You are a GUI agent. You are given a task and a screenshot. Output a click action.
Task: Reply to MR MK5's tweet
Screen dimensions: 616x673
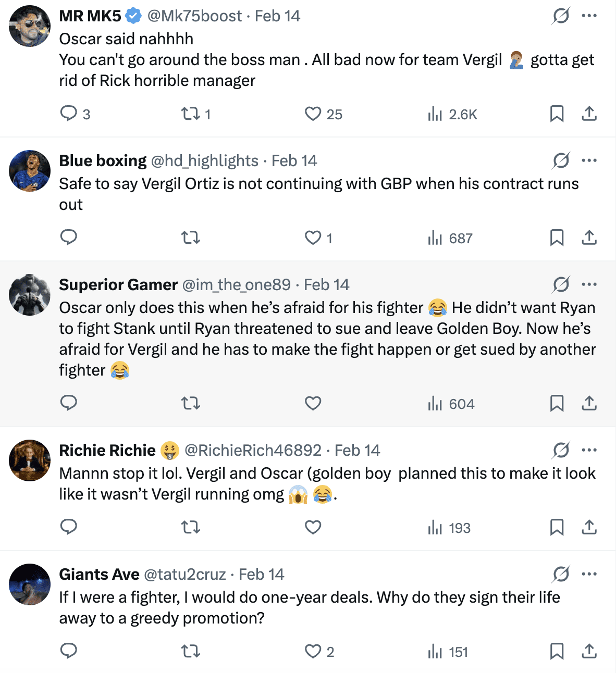click(x=69, y=114)
